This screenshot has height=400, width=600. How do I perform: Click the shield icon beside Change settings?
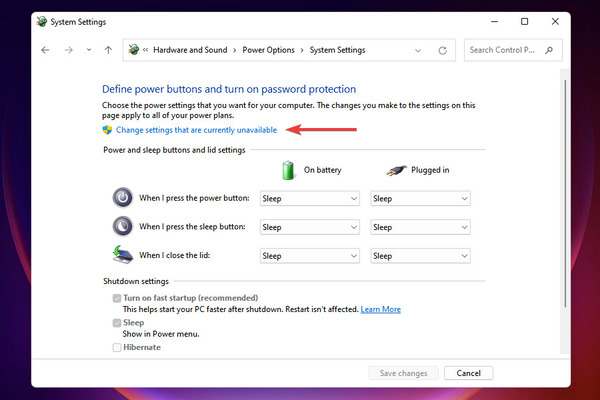tap(107, 130)
